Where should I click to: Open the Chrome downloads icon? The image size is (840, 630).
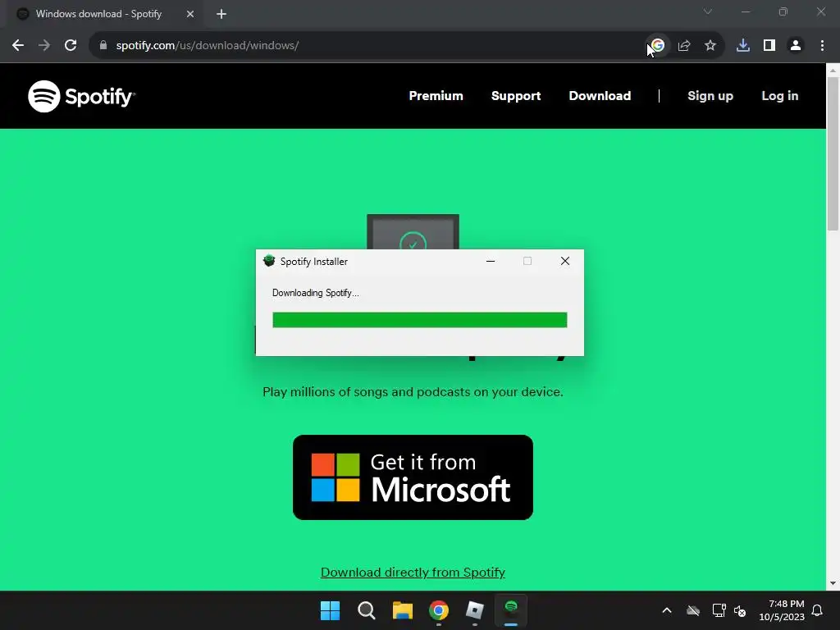point(743,46)
